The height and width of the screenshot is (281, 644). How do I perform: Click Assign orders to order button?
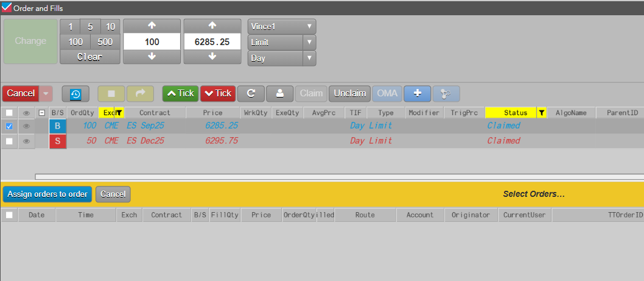47,194
